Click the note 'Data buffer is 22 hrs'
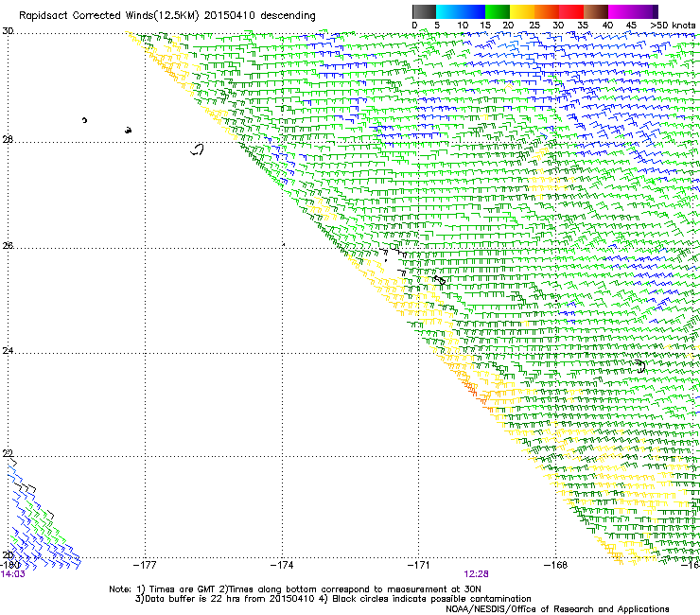The height and width of the screenshot is (615, 700). pos(193,599)
